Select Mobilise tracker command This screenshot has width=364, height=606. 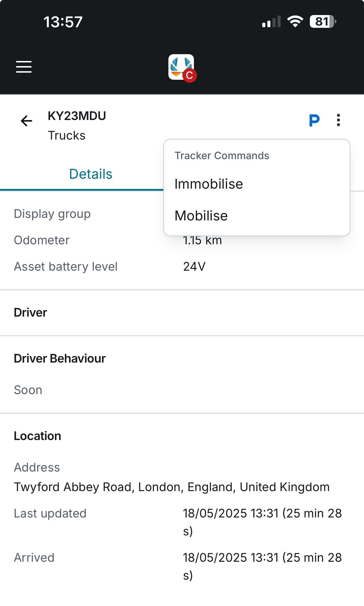pyautogui.click(x=201, y=216)
